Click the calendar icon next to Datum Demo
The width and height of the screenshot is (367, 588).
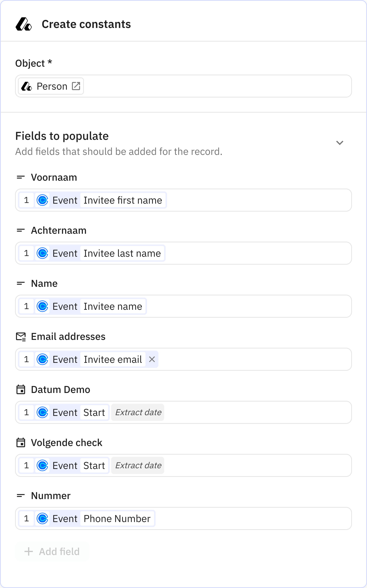[21, 389]
